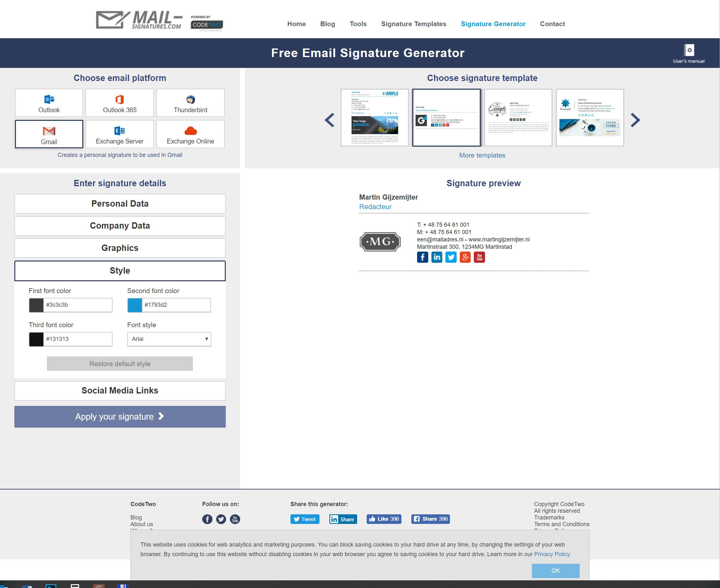720x588 pixels.
Task: Open the Font style dropdown
Action: 169,339
